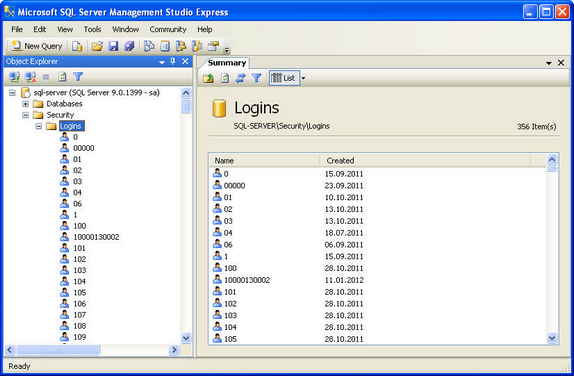
Task: Click the Refresh icon in Summary toolbar
Action: [225, 78]
